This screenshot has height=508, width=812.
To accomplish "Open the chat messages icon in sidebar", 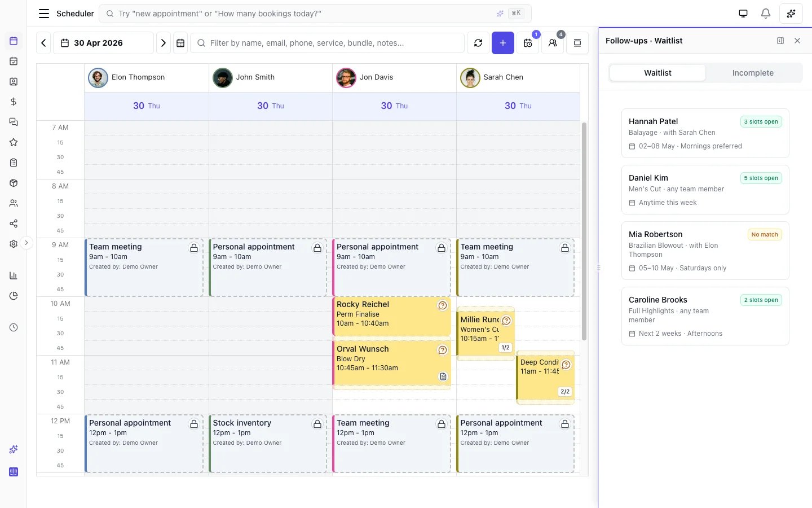I will tap(14, 122).
